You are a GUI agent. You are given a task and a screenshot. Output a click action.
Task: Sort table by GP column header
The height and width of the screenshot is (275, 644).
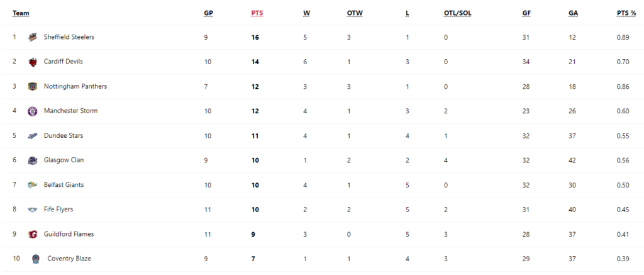coord(208,13)
